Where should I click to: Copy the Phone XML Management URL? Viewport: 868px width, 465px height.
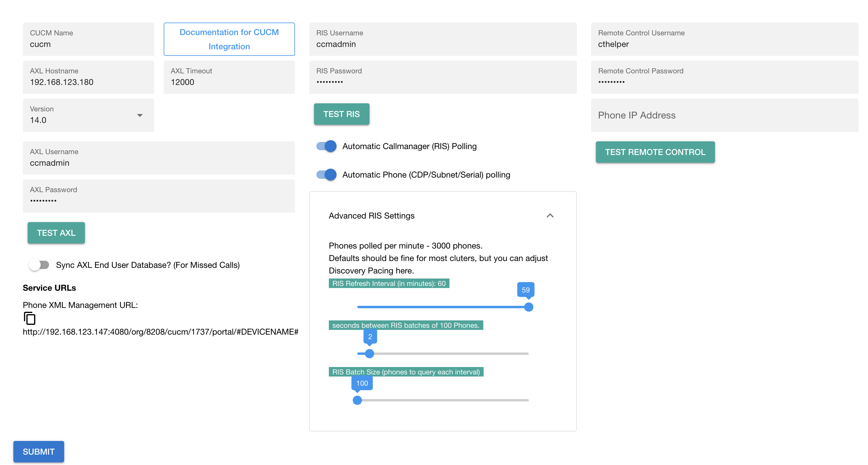tap(30, 319)
